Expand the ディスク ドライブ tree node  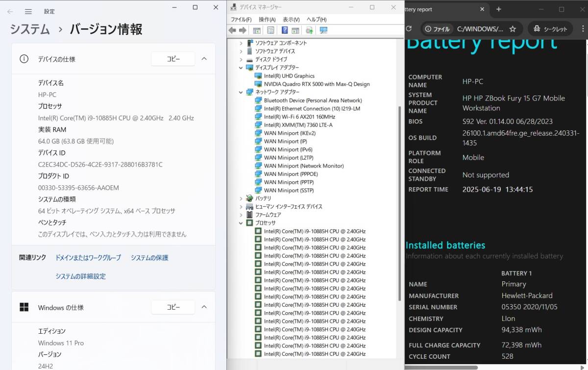click(241, 59)
